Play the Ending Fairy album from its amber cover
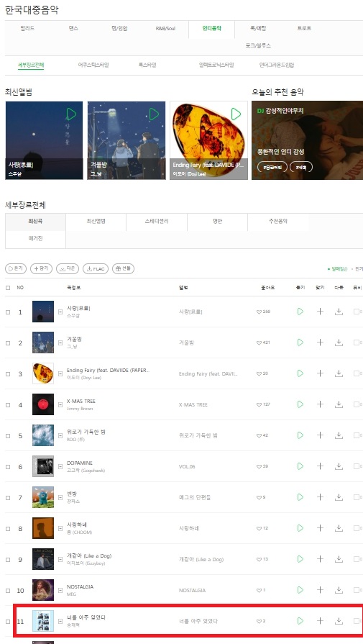The image size is (363, 644). [x=236, y=114]
